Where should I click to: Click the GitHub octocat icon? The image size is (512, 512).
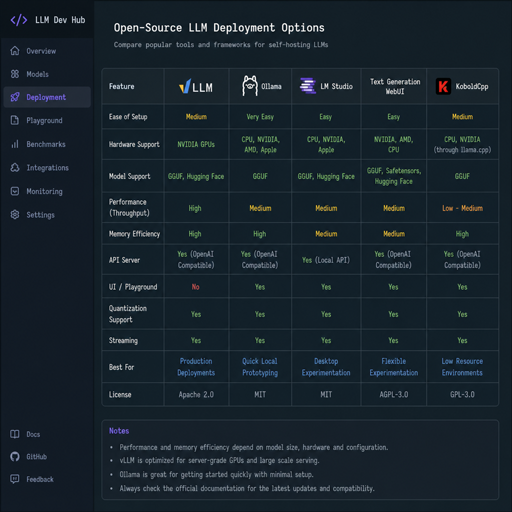tap(15, 456)
